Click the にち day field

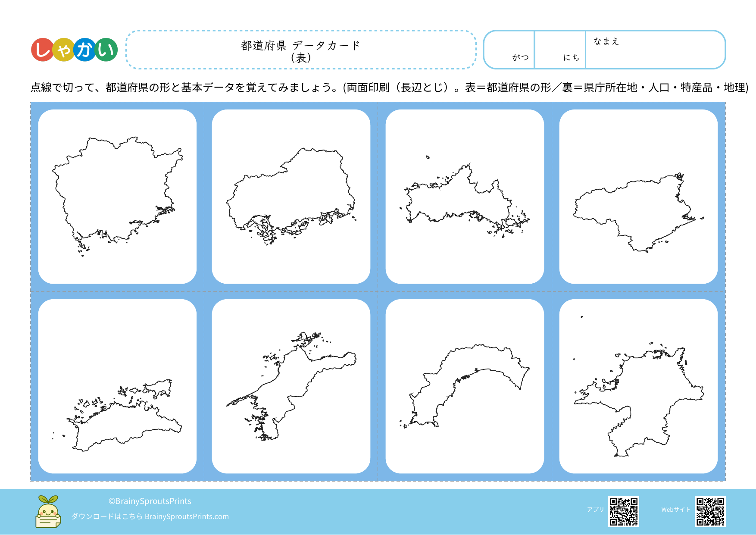coord(560,49)
